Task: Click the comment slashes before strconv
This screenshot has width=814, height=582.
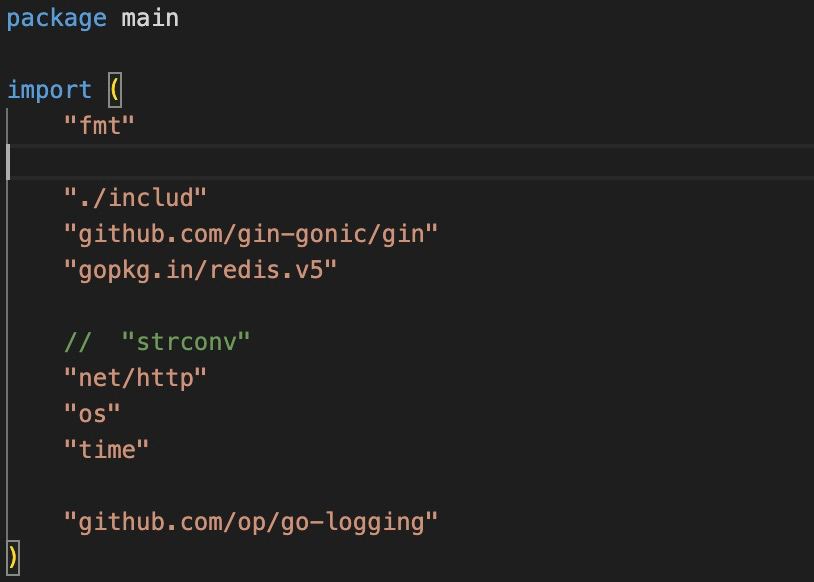Action: [78, 342]
